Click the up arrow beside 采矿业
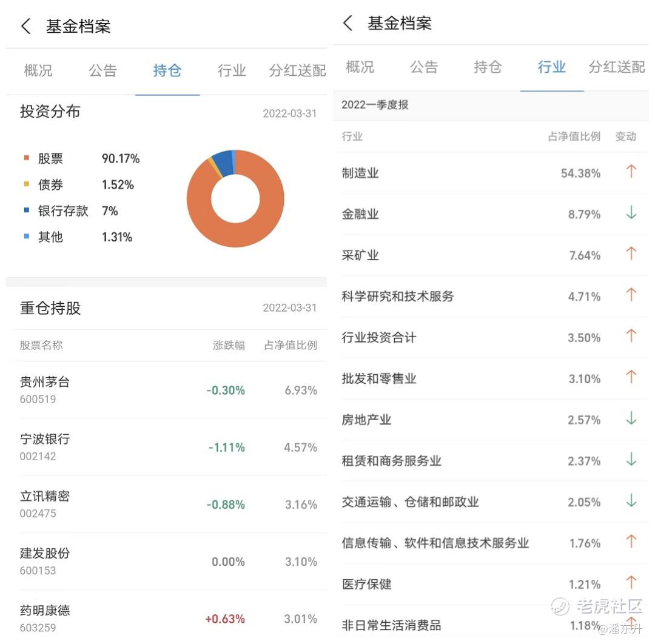 tap(631, 253)
